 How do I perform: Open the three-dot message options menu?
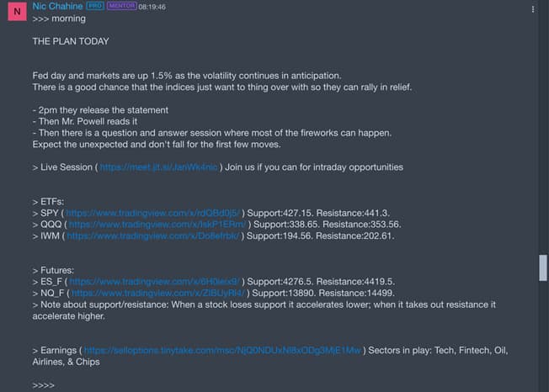(533, 9)
